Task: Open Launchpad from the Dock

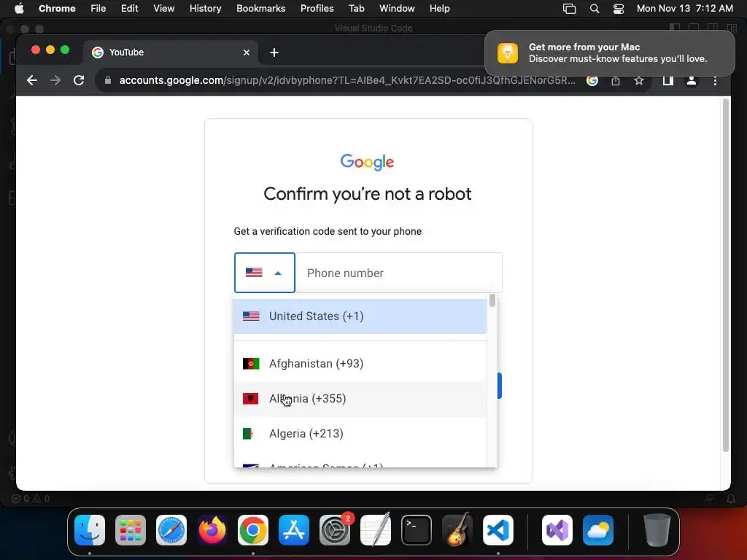Action: click(x=131, y=530)
